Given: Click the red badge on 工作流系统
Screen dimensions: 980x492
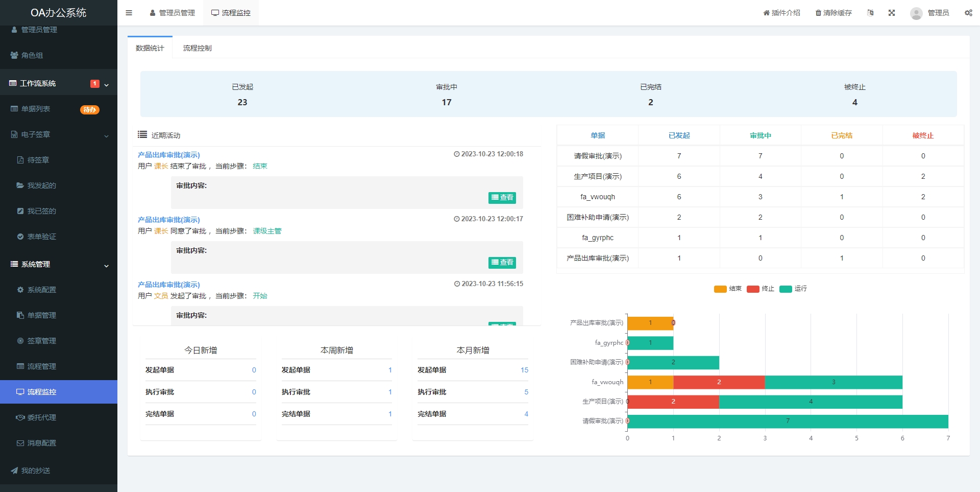Looking at the screenshot, I should coord(95,84).
